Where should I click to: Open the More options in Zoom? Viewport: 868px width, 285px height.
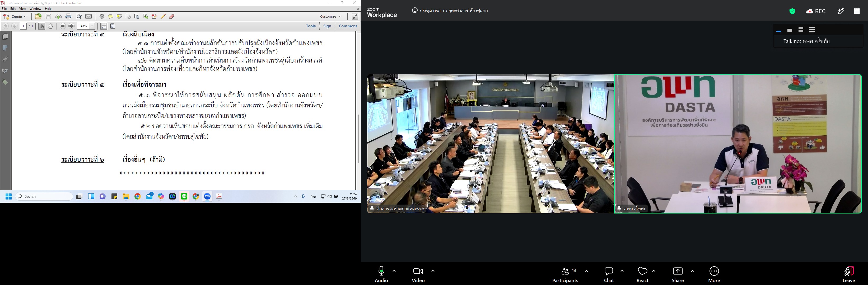714,274
